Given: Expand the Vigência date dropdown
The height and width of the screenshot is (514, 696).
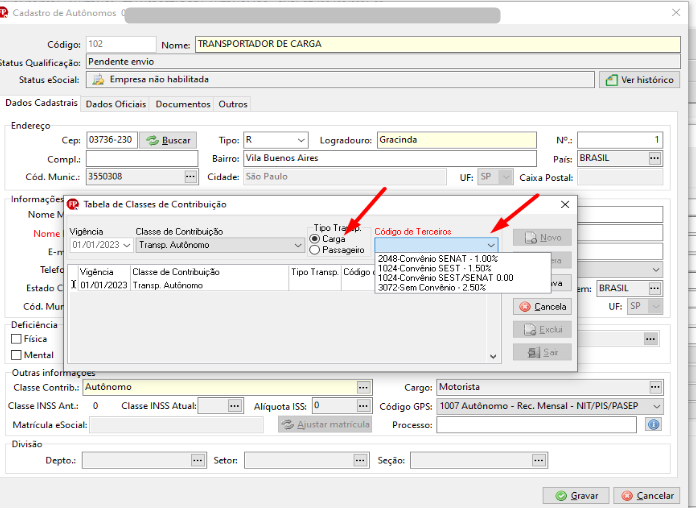Looking at the screenshot, I should tap(127, 245).
